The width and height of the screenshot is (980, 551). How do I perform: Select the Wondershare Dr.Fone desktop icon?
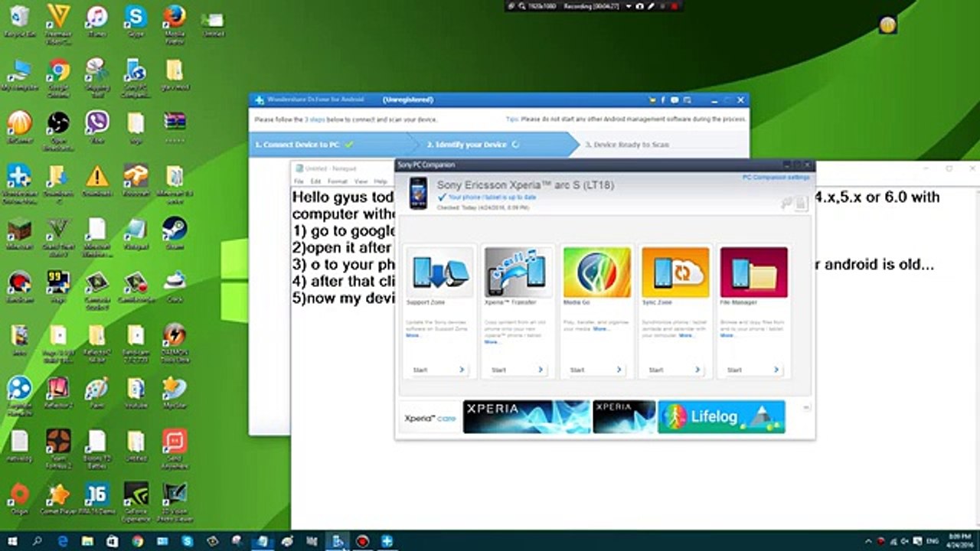tap(19, 184)
